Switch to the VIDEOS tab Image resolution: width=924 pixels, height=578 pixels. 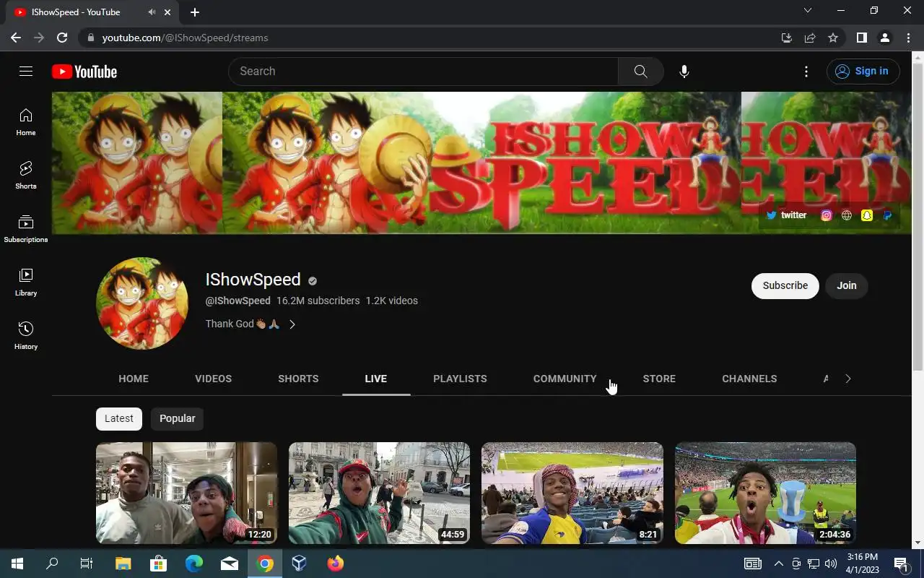(x=214, y=379)
